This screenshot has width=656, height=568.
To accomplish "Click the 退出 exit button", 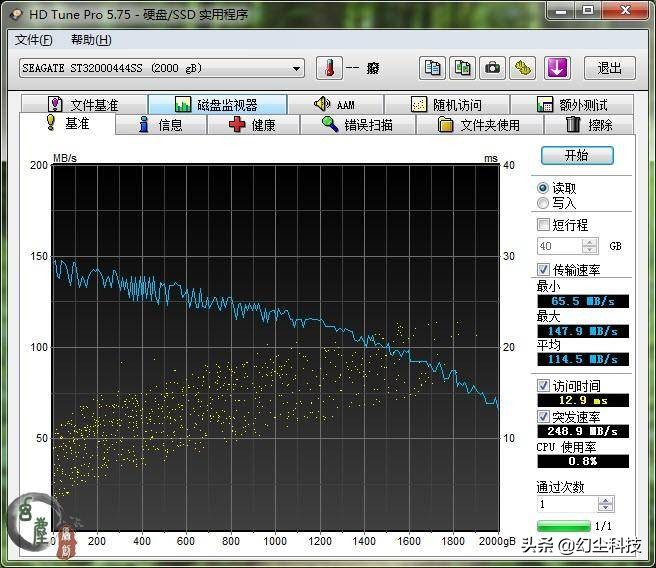I will coord(609,68).
